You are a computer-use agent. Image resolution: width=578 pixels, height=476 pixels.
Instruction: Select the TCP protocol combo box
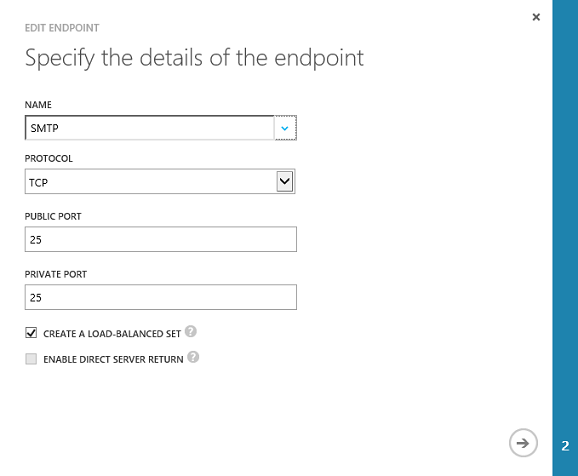(160, 181)
